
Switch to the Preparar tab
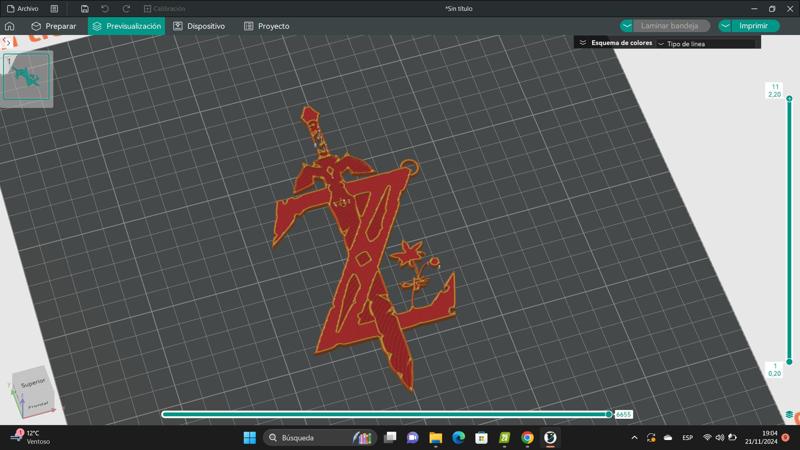(54, 26)
